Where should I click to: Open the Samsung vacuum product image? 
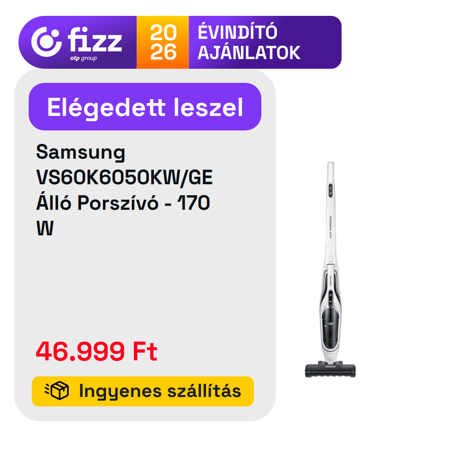(x=330, y=270)
